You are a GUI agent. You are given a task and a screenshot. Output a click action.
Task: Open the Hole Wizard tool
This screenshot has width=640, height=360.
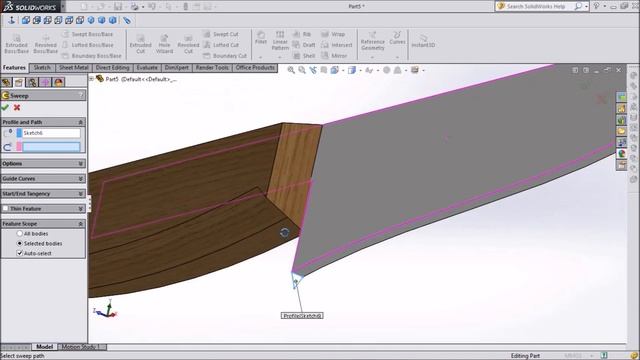pos(164,44)
